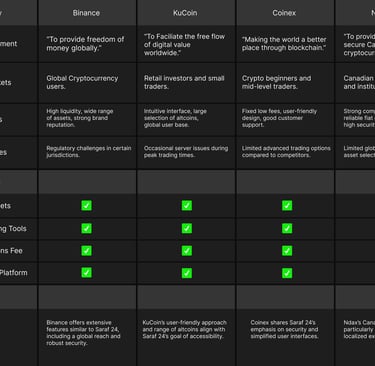This screenshot has width=375, height=366.
Task: Select the Coinex column header
Action: coord(285,13)
